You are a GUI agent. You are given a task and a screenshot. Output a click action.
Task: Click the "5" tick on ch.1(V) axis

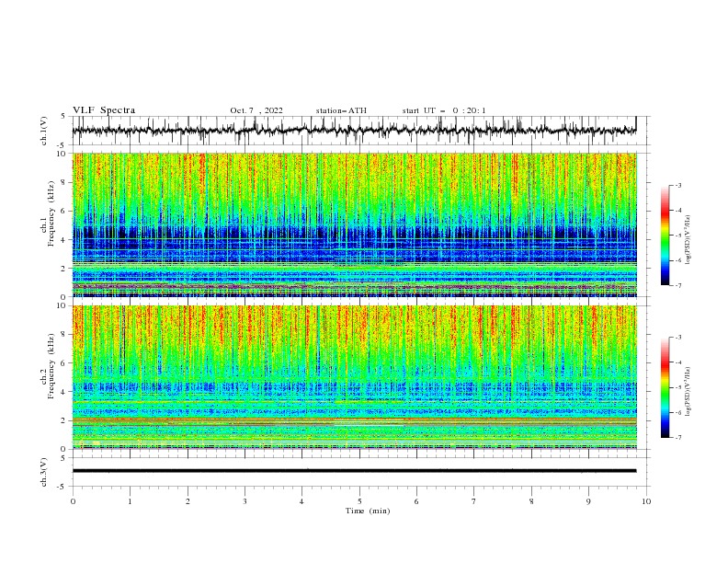[x=63, y=117]
